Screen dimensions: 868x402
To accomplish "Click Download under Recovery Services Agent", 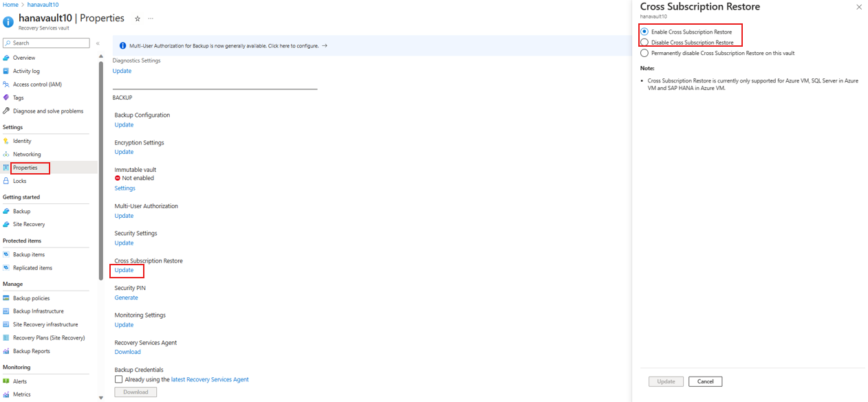I will [127, 352].
